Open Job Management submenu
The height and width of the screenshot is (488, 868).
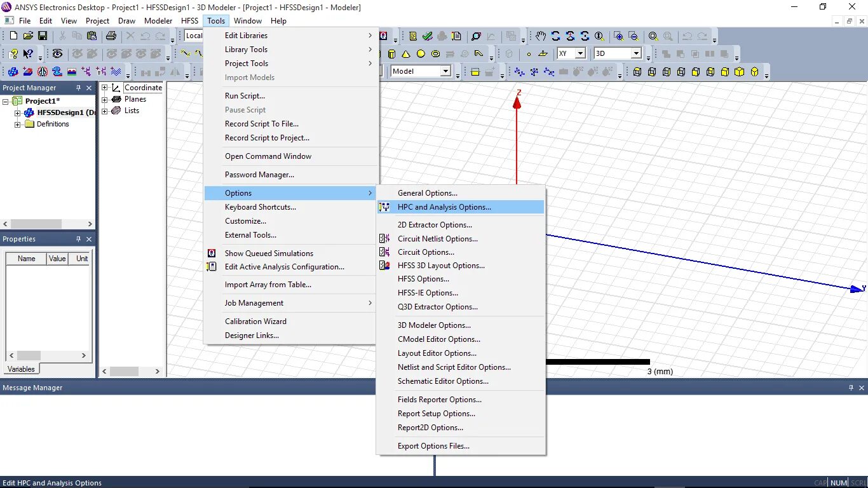tap(291, 303)
